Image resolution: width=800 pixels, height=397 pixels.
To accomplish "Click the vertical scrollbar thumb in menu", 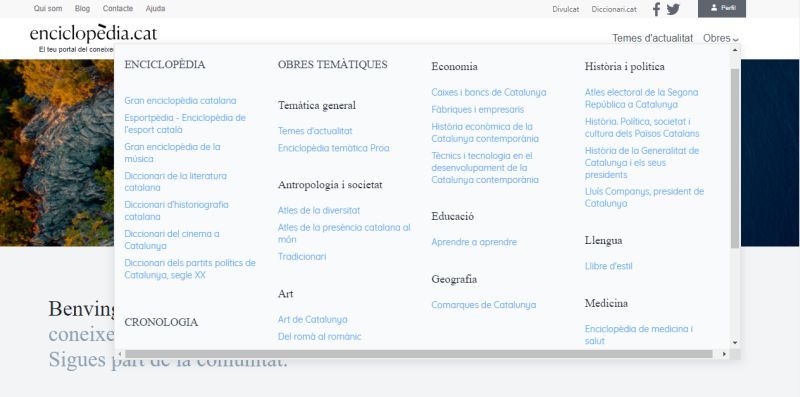I will tap(735, 158).
